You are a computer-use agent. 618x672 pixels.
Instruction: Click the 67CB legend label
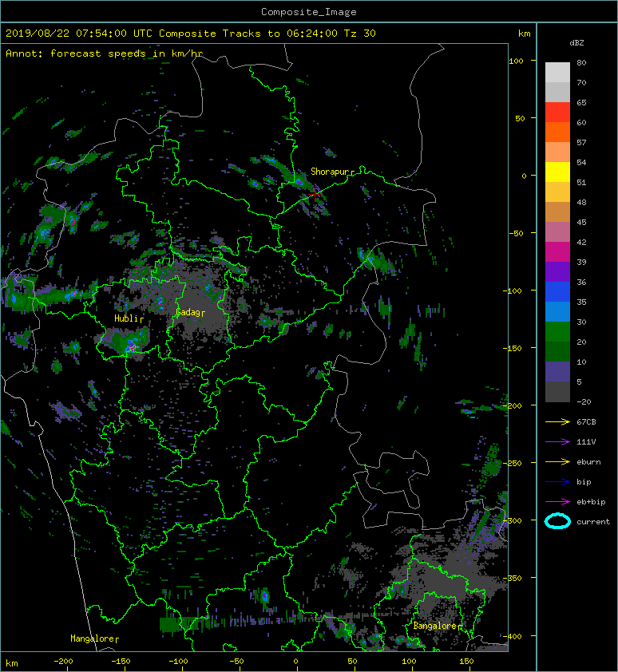tap(586, 422)
